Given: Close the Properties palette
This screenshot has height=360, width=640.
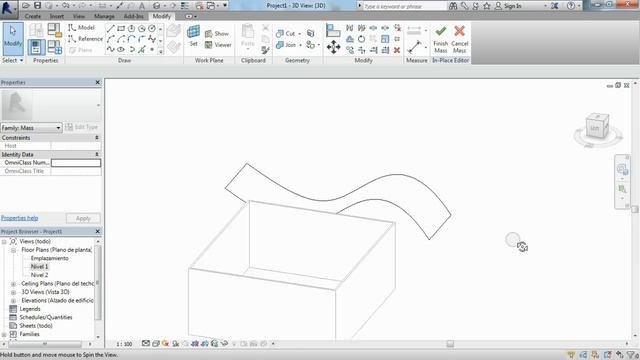Looking at the screenshot, I should pos(98,82).
